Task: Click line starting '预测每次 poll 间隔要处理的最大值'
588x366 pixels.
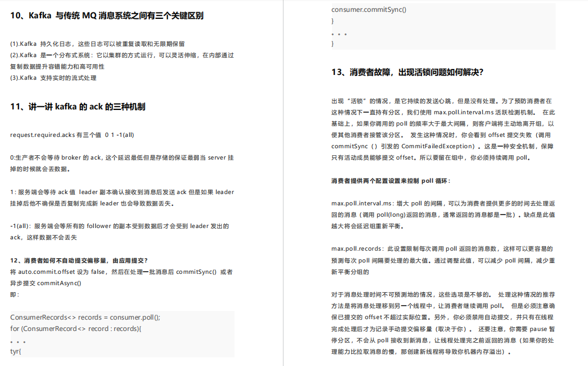Action: tap(443, 260)
